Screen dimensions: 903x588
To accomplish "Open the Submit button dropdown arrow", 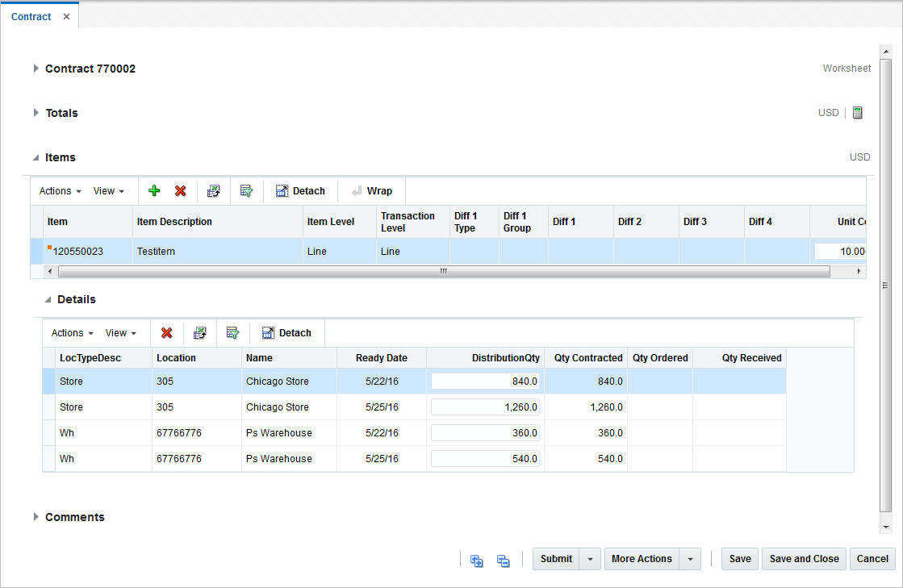I will [591, 559].
